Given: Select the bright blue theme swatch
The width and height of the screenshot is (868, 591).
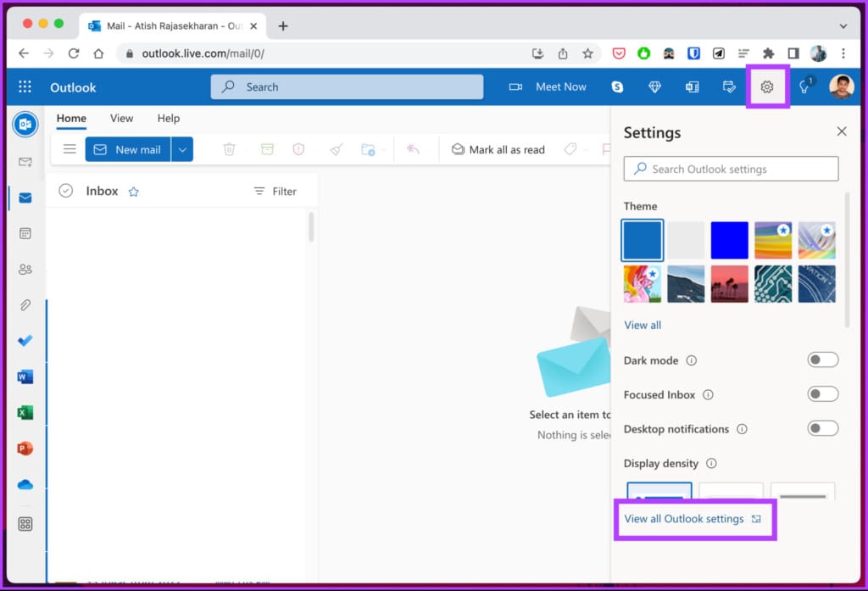Looking at the screenshot, I should click(729, 241).
